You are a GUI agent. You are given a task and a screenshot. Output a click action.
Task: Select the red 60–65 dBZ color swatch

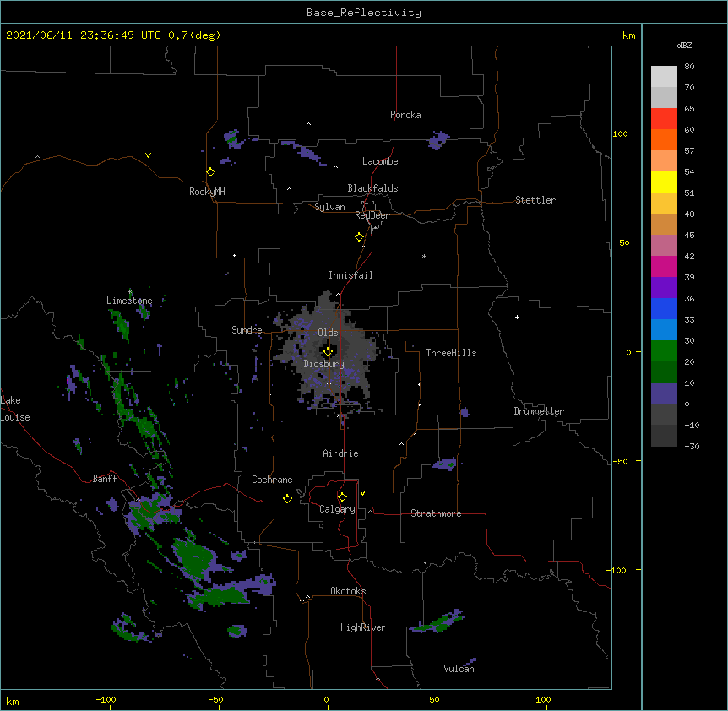pos(664,119)
